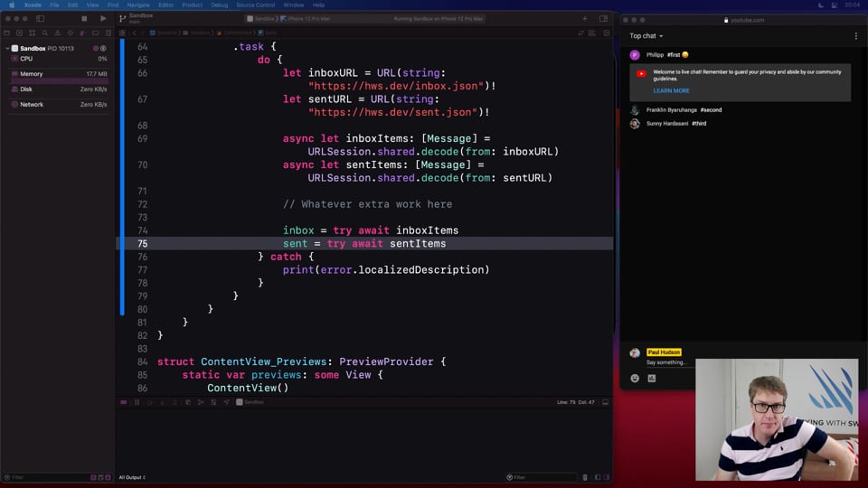The image size is (868, 488).
Task: Open the Xcode menu
Action: 33,5
